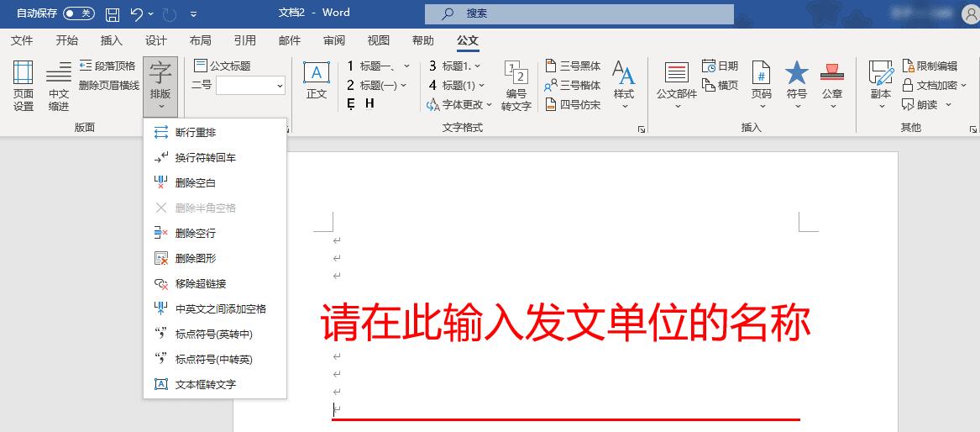The image size is (980, 432).
Task: Switch to the 引用 tab
Action: coord(245,40)
